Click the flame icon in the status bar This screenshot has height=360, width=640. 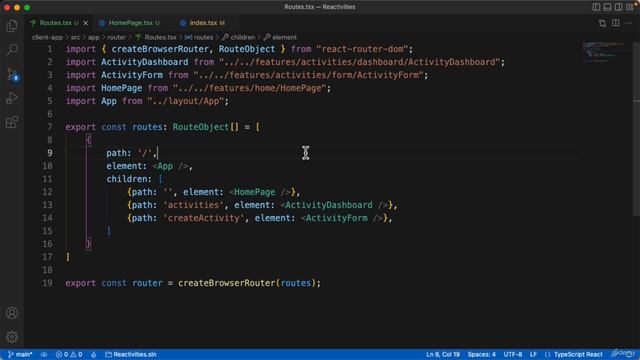click(x=93, y=354)
